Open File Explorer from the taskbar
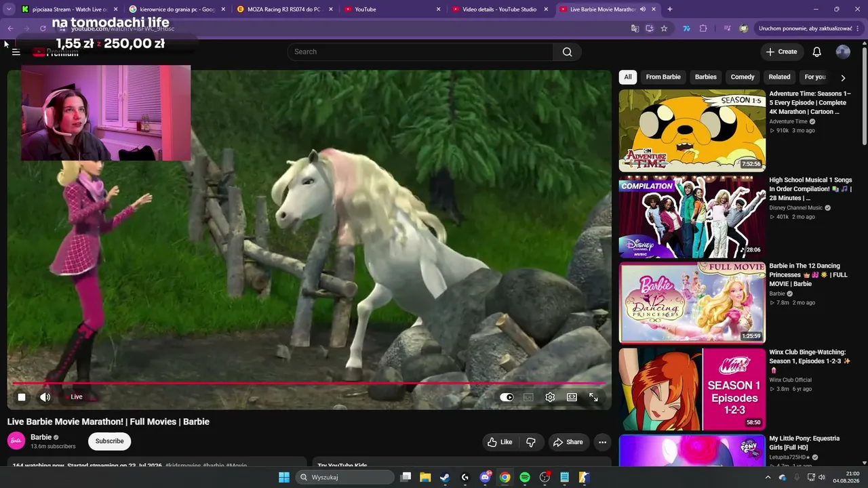Image resolution: width=868 pixels, height=488 pixels. click(425, 477)
